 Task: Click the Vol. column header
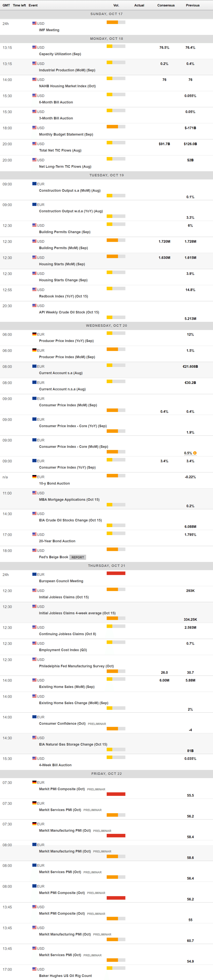pyautogui.click(x=116, y=5)
